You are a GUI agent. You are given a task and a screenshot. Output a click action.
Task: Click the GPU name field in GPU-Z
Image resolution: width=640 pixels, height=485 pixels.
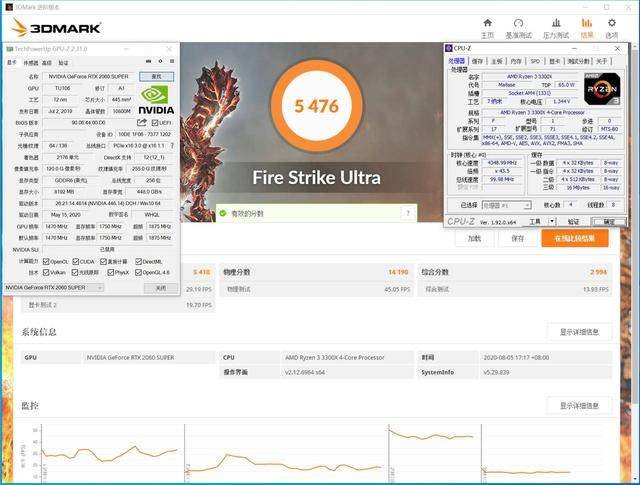[x=88, y=76]
